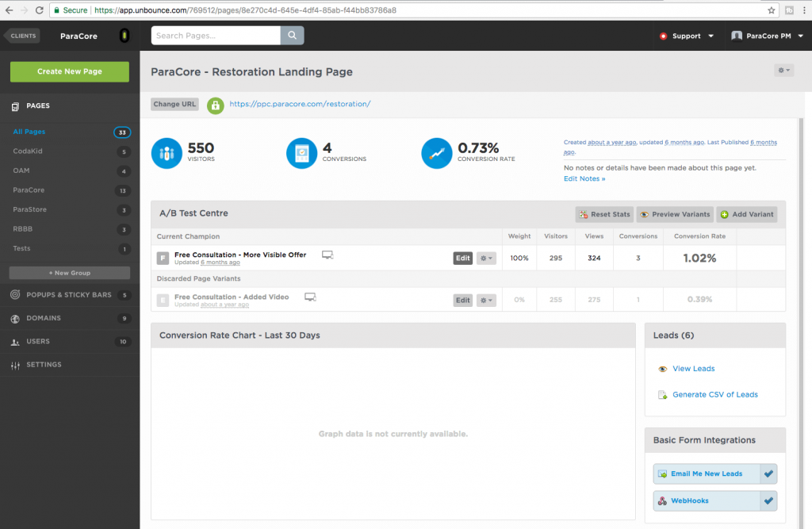This screenshot has width=812, height=529.
Task: Click the browser address bar URL
Action: coord(245,10)
